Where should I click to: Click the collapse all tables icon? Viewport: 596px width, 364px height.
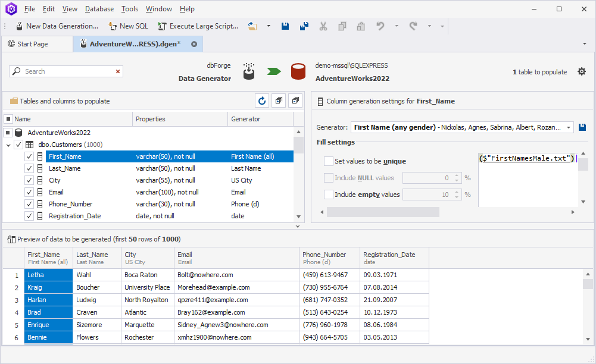point(295,101)
